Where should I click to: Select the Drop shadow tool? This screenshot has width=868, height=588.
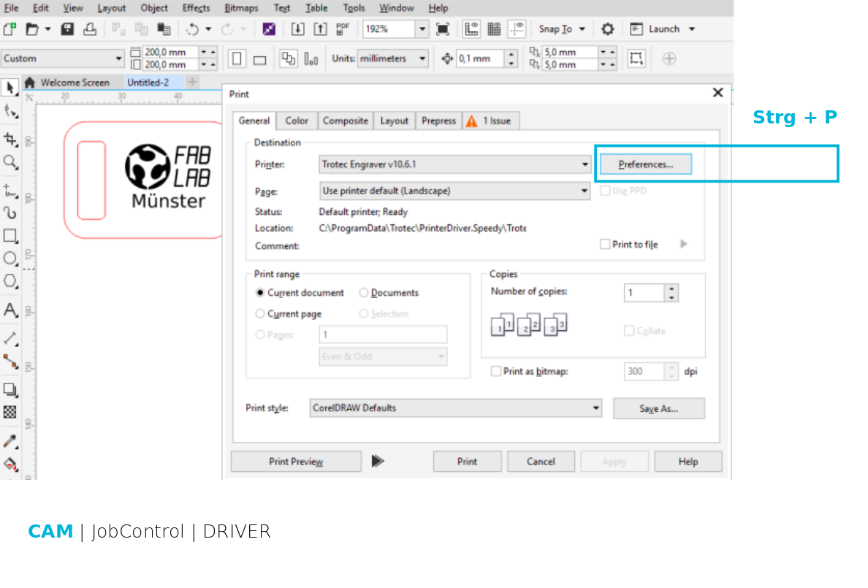(10, 389)
